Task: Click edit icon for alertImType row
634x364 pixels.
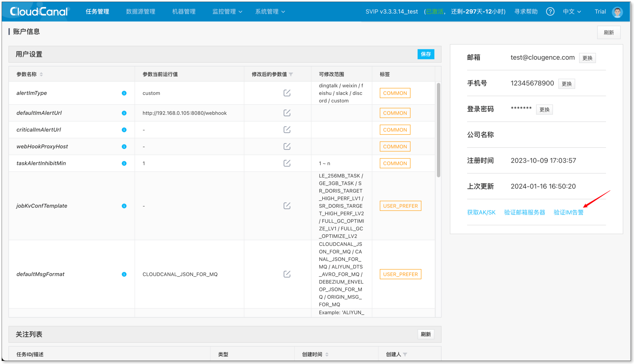Action: click(287, 93)
